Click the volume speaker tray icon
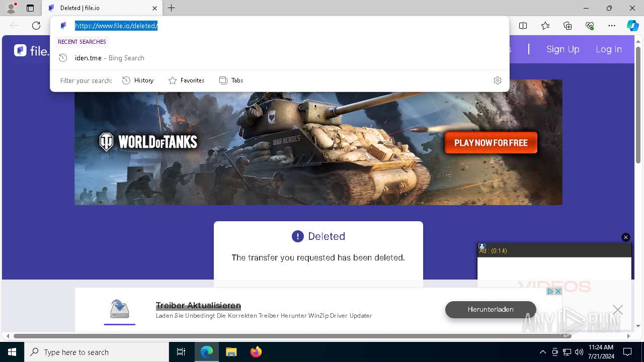Viewport: 644px width, 362px height. (579, 352)
